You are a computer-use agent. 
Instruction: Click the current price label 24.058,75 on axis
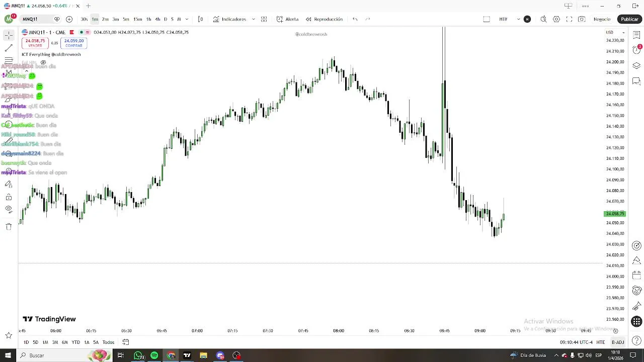pos(614,214)
